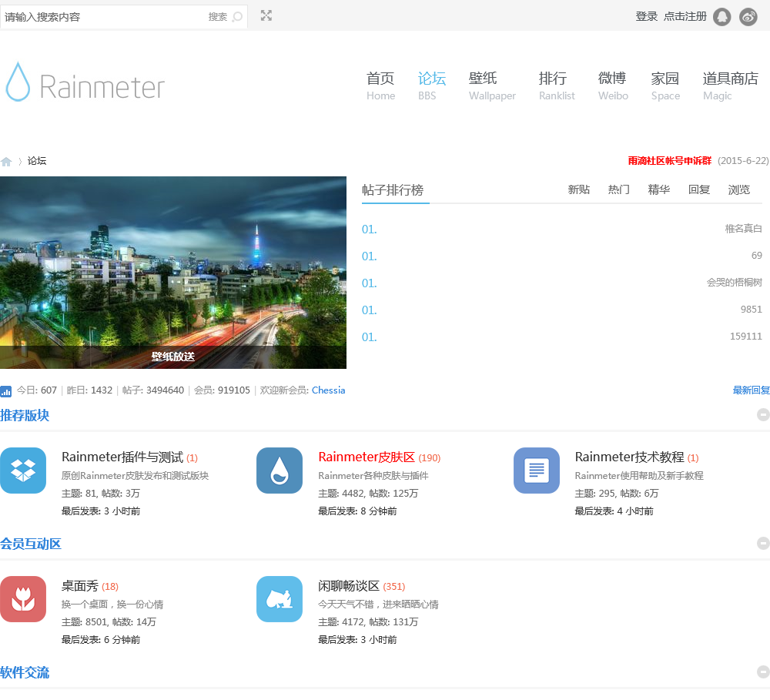This screenshot has width=770, height=700.
Task: Switch to the 精华 ranking tab
Action: [658, 190]
